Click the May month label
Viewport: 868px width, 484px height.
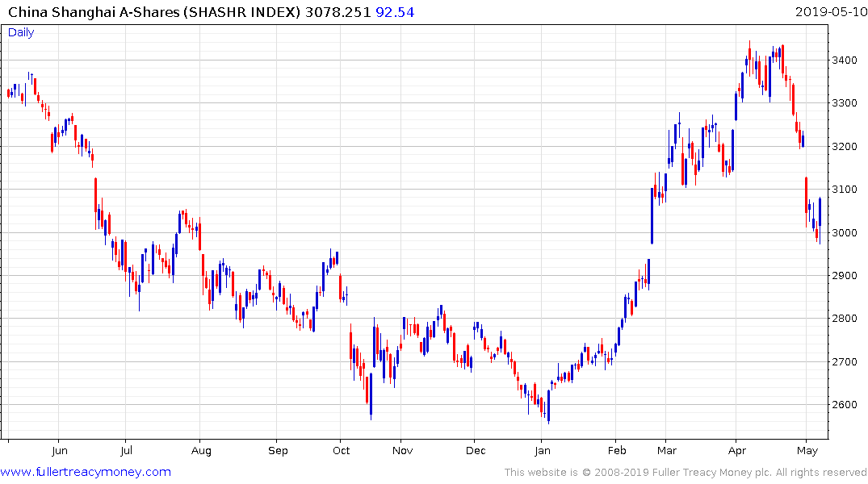point(807,451)
